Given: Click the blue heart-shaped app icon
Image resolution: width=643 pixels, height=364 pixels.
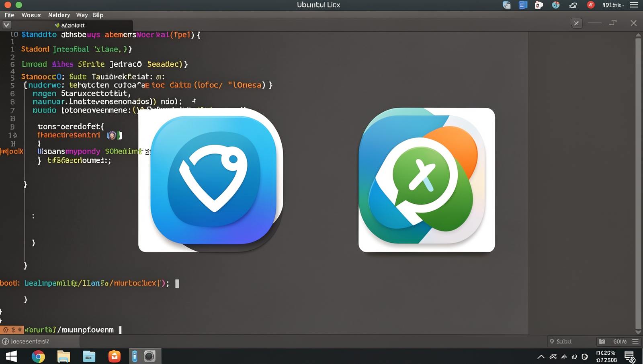Looking at the screenshot, I should tap(214, 180).
